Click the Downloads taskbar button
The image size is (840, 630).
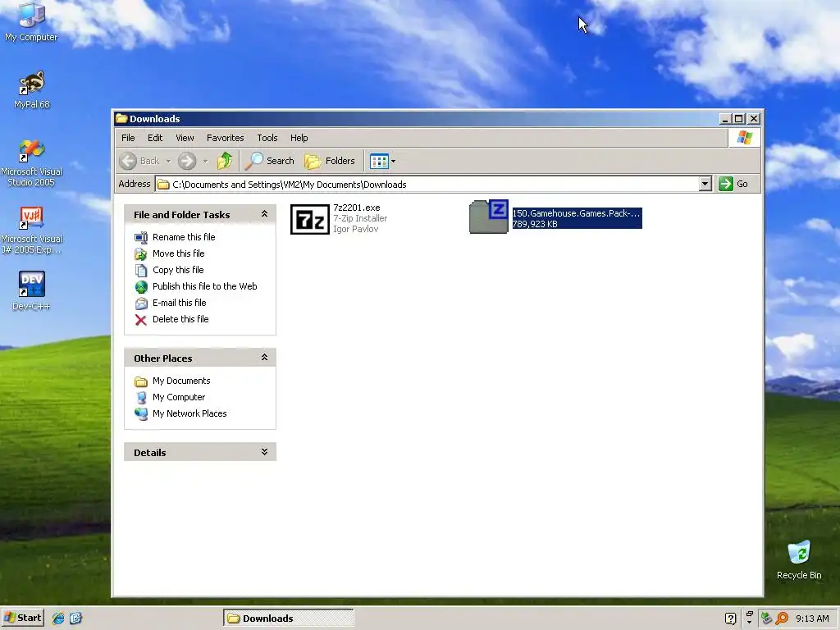[x=289, y=619]
